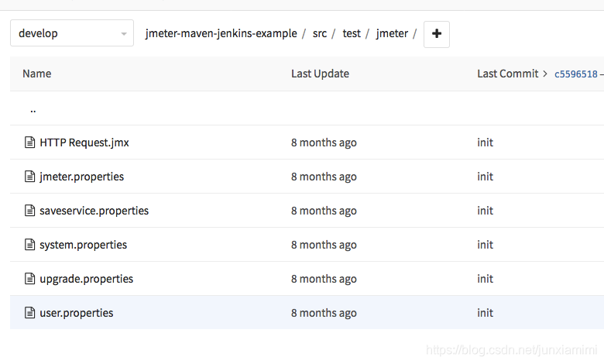Open HTTP Request.jmx file

pos(84,143)
